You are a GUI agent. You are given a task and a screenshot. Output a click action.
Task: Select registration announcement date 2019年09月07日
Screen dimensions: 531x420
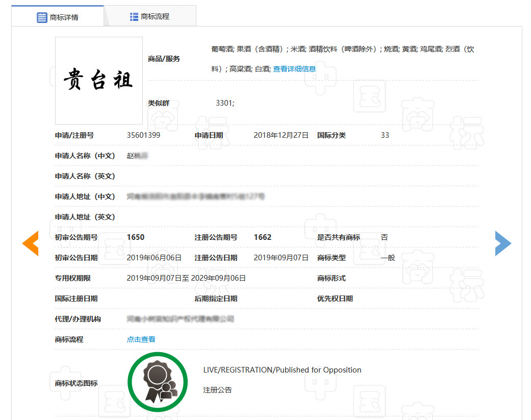coord(281,258)
